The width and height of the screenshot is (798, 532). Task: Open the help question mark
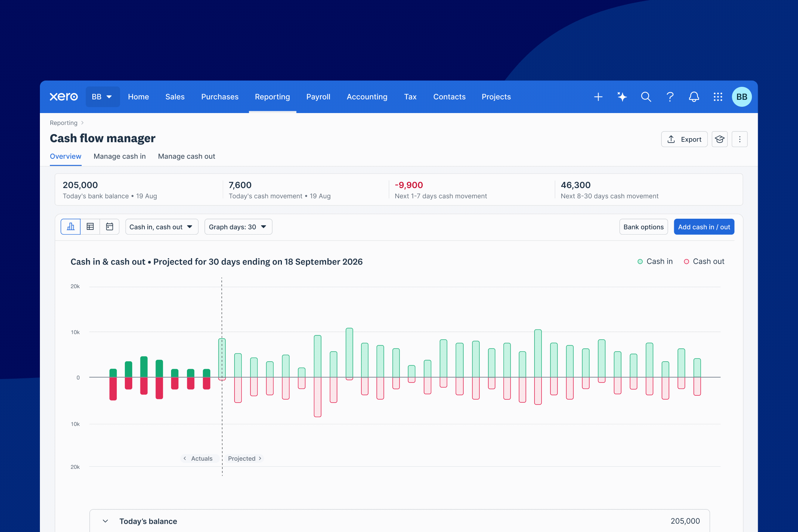(x=670, y=97)
